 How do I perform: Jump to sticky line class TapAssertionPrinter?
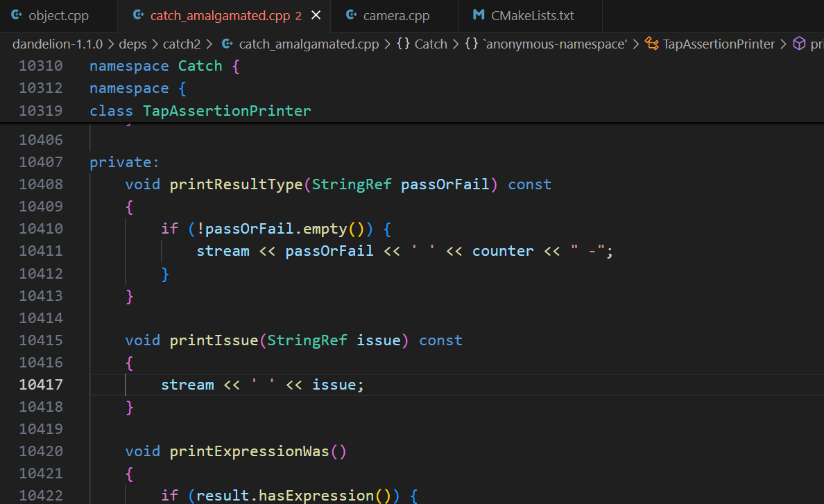coord(227,110)
